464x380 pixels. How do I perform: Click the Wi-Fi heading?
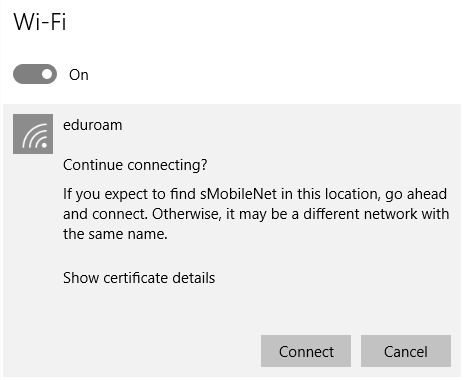click(x=40, y=22)
